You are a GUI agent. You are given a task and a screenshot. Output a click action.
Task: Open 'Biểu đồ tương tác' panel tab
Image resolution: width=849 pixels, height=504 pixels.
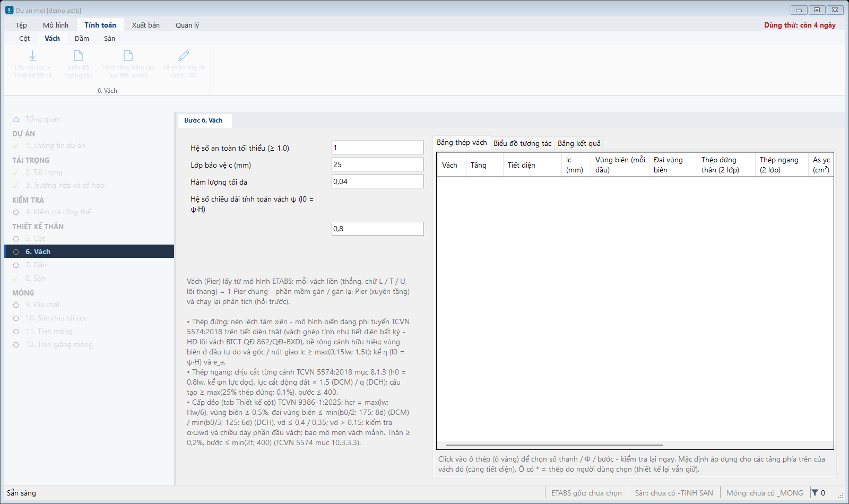[523, 143]
